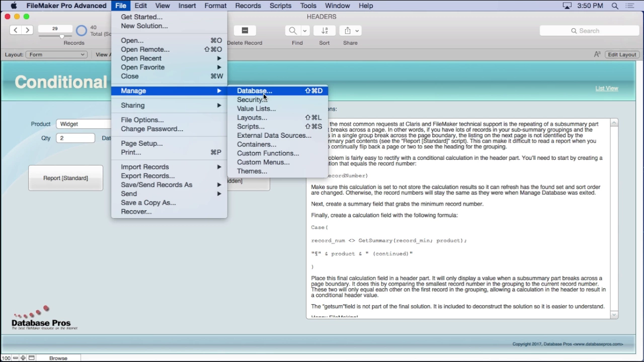Image resolution: width=644 pixels, height=362 pixels.
Task: Click the Share toolbar icon
Action: click(x=348, y=31)
